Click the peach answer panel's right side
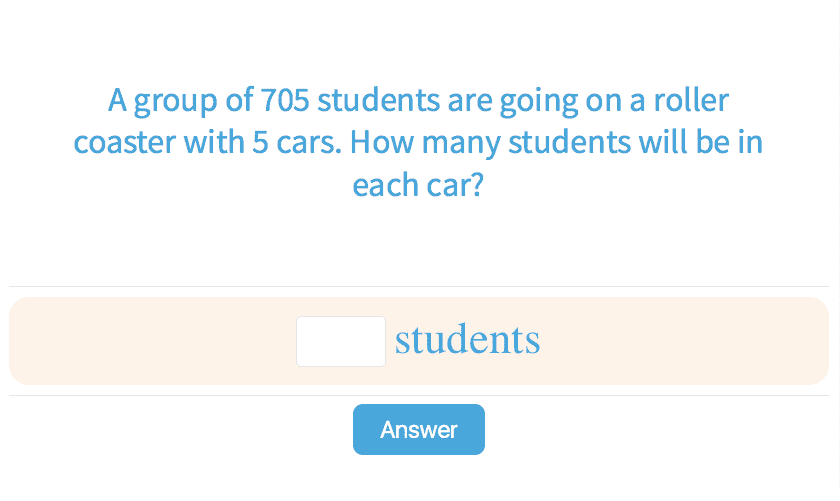Image resolution: width=840 pixels, height=501 pixels. click(720, 341)
